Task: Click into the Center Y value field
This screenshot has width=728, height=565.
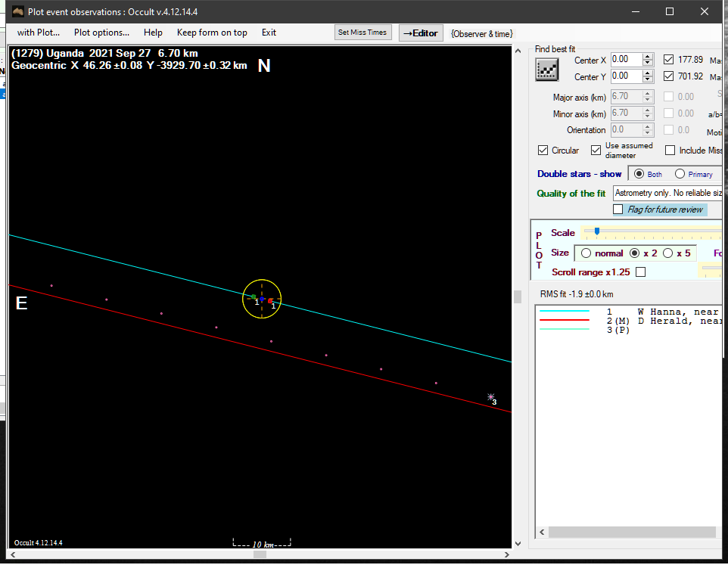Action: pos(626,76)
